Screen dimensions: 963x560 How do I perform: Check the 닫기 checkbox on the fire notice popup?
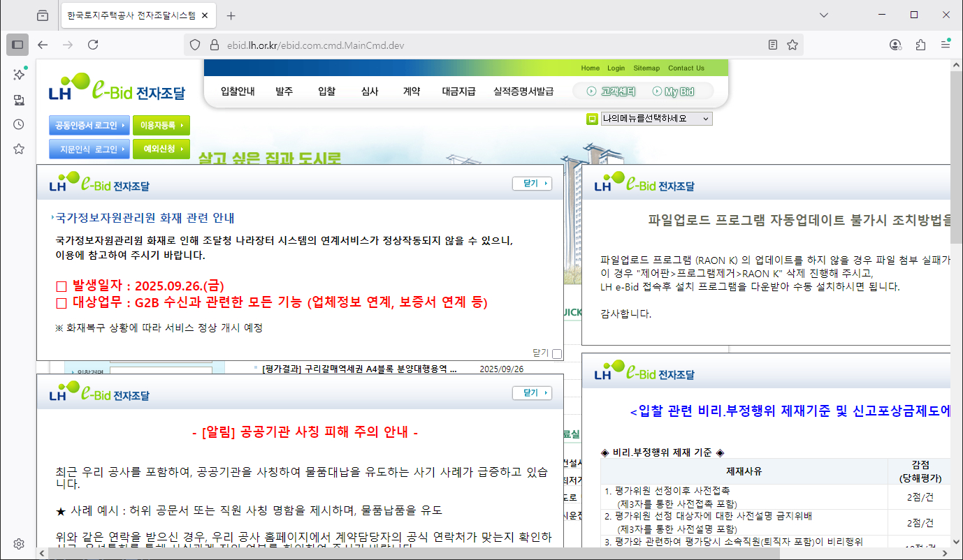pos(556,354)
